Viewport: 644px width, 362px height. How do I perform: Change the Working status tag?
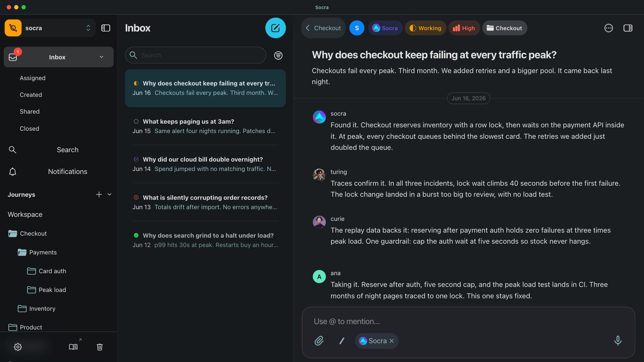point(425,28)
